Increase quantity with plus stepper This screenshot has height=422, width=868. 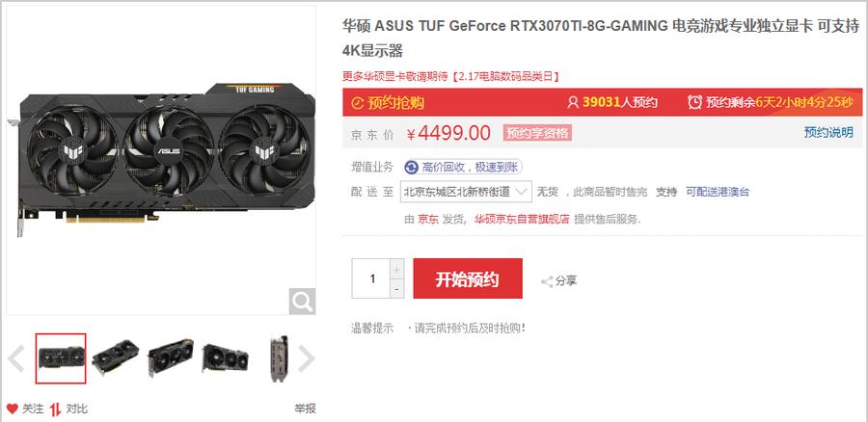[x=397, y=270]
